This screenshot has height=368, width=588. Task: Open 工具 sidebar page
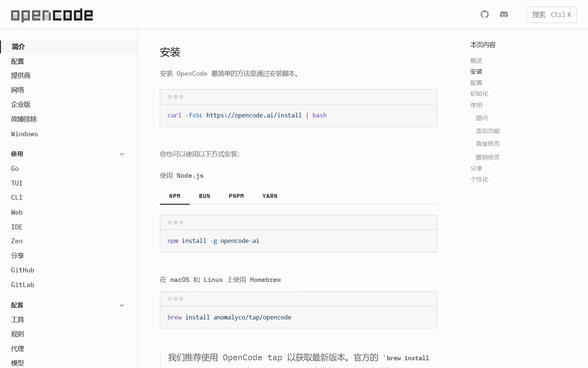pyautogui.click(x=18, y=320)
